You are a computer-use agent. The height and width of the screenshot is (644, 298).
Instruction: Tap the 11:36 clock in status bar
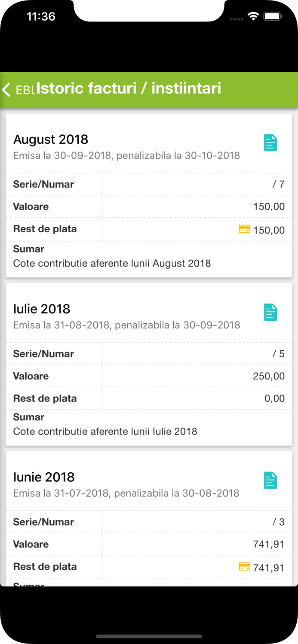[41, 17]
